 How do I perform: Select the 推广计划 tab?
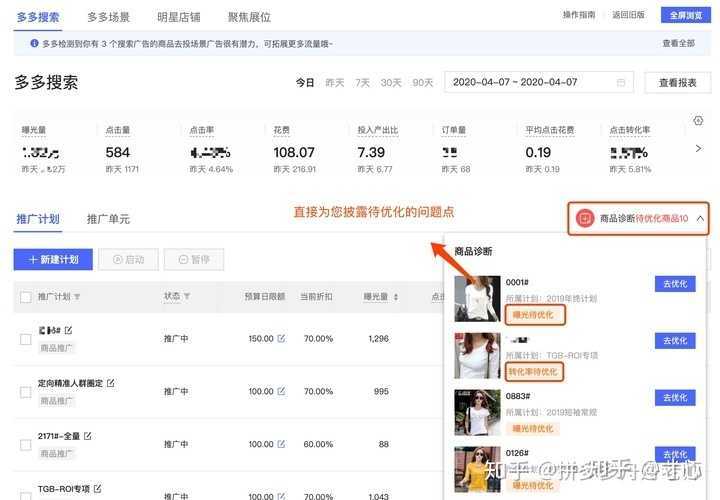point(38,219)
